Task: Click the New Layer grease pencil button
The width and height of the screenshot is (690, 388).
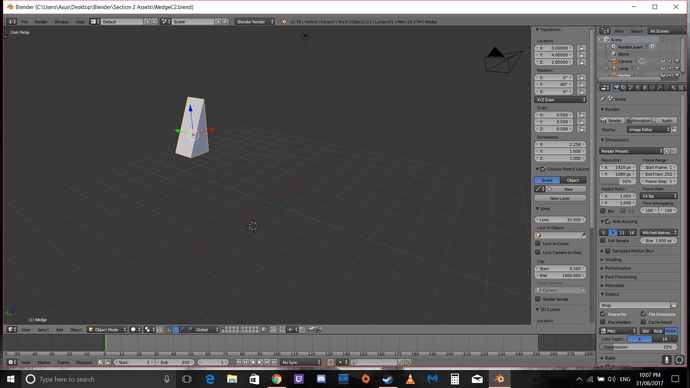Action: (560, 198)
